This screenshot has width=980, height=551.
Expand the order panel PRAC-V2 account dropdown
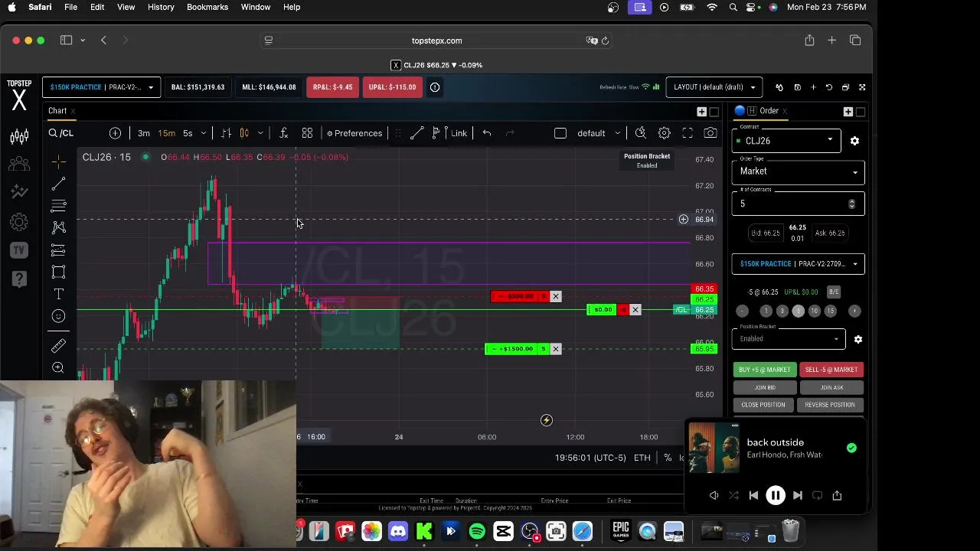coord(798,264)
